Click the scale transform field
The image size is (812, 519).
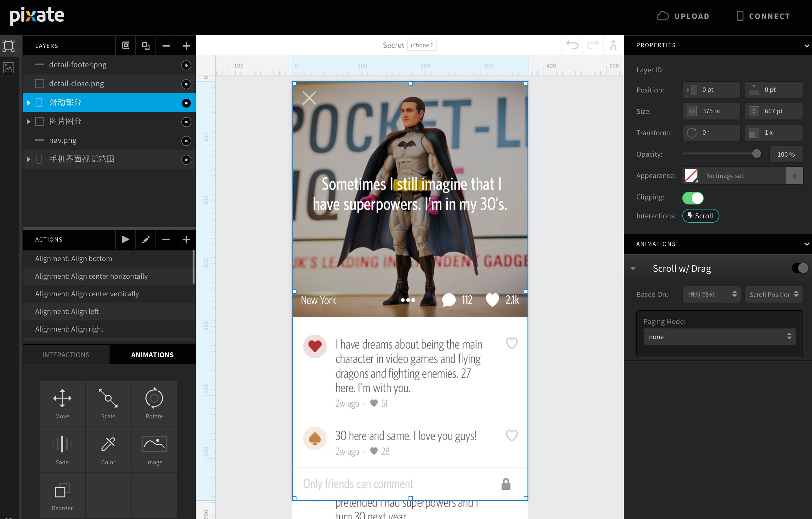[x=774, y=132]
